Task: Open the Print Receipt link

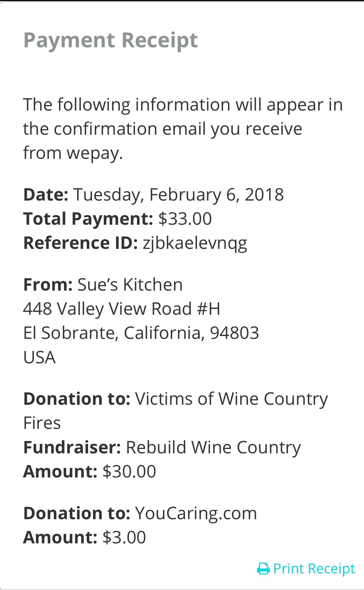Action: tap(313, 569)
